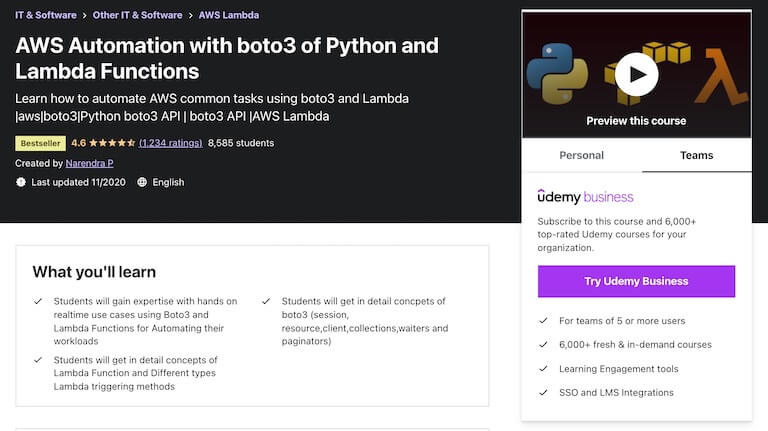768x431 pixels.
Task: Select the Teams tab
Action: [x=696, y=155]
